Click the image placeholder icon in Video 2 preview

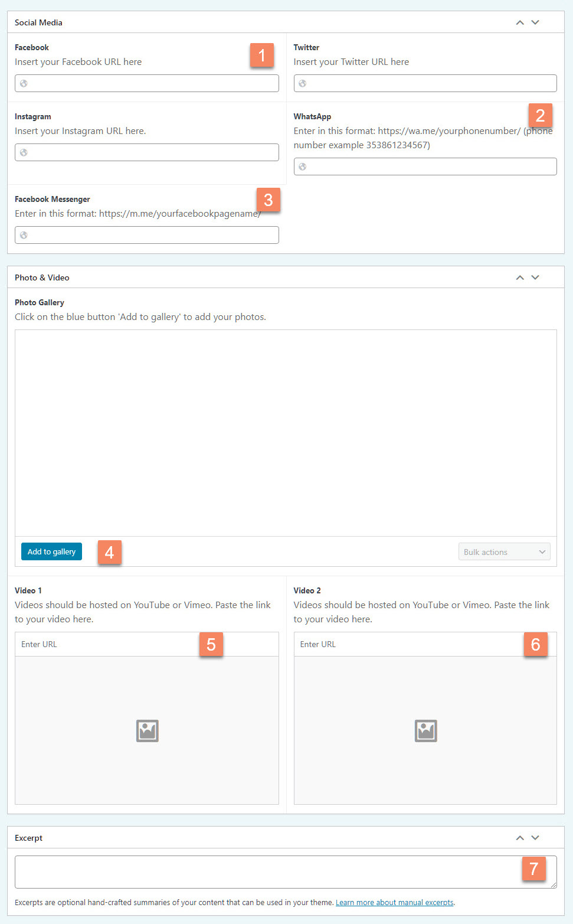[x=425, y=730]
